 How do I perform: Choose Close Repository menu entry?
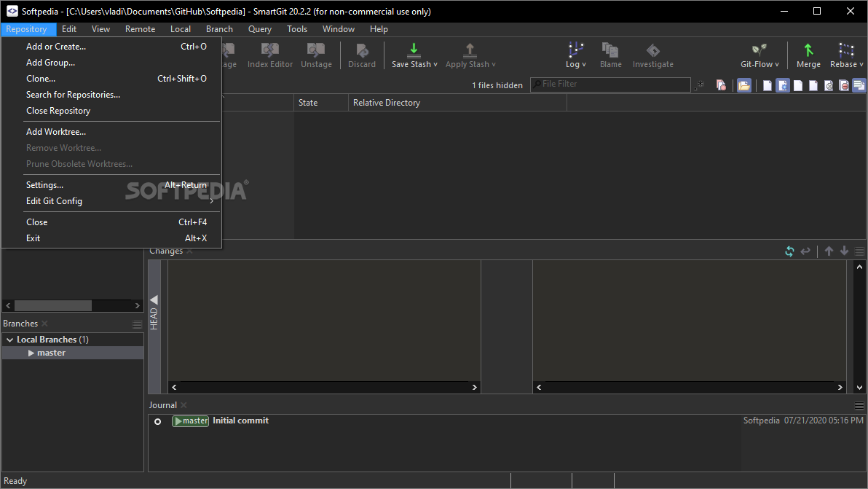coord(111,111)
